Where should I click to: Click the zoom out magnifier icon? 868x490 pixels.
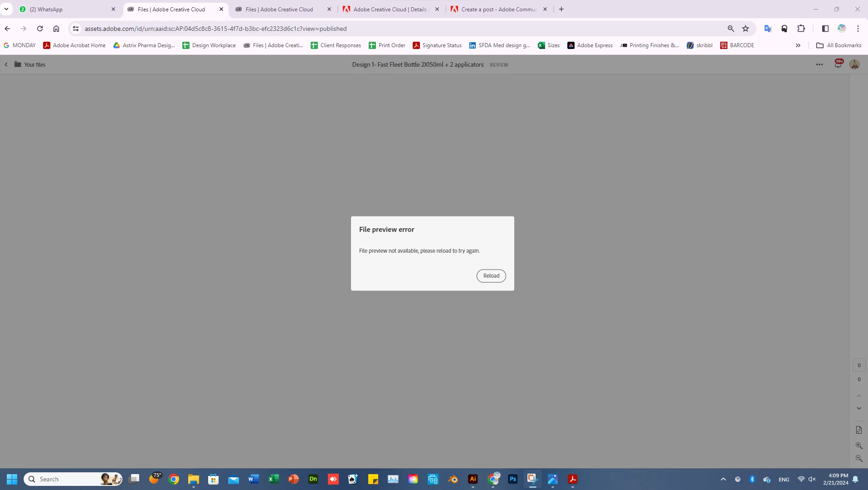coord(859,459)
